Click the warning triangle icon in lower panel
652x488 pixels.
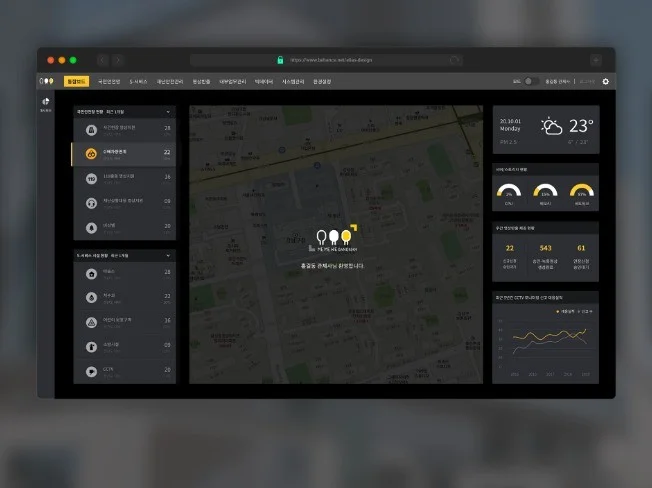tap(91, 321)
